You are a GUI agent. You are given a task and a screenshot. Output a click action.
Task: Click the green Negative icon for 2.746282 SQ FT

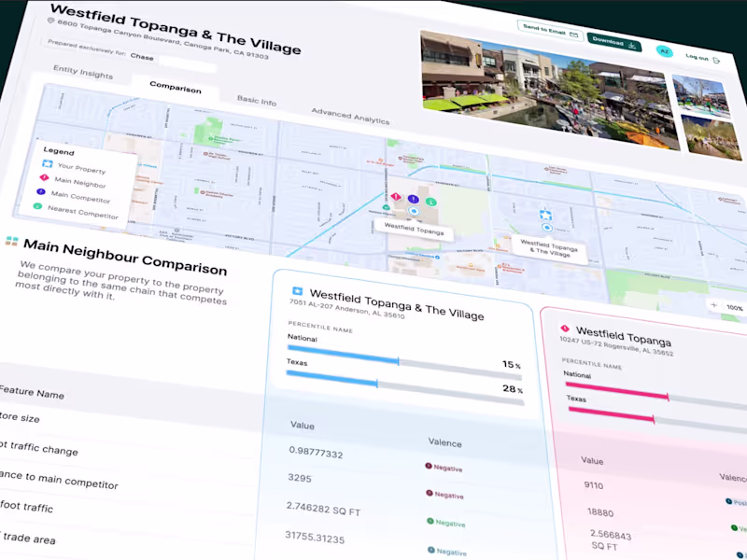click(x=430, y=521)
